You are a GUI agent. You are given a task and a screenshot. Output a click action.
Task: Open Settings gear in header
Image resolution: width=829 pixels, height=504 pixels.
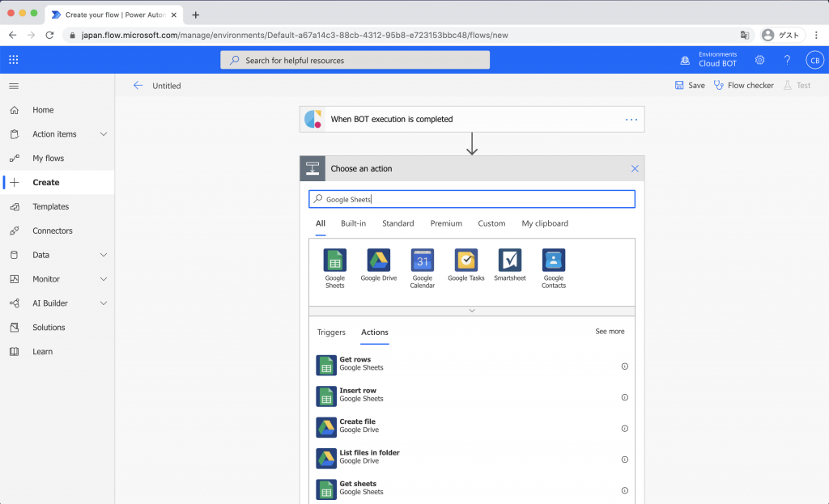759,60
